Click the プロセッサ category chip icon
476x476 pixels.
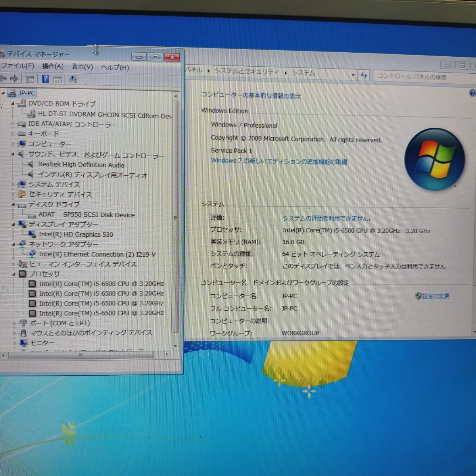(23, 274)
